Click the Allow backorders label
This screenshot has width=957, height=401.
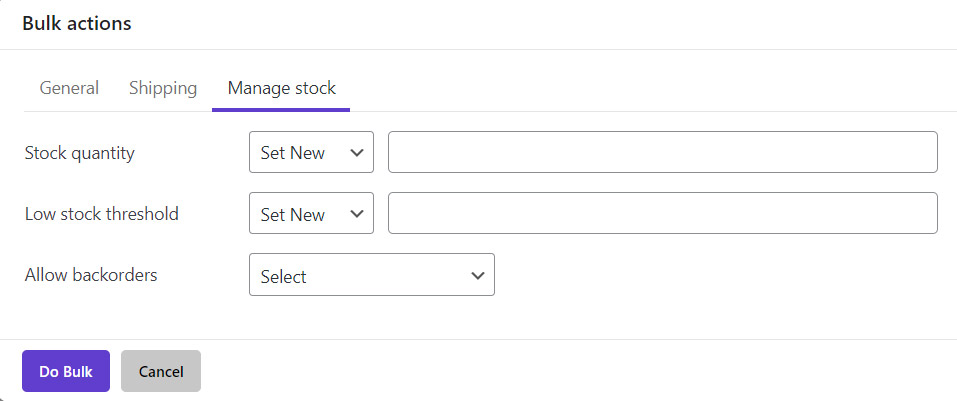tap(91, 275)
